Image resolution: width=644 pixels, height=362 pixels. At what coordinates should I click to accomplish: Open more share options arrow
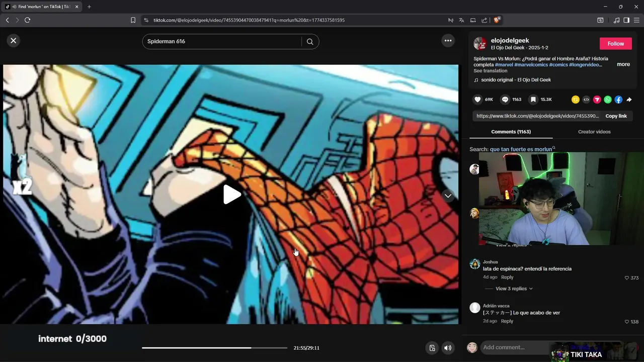coord(629,100)
